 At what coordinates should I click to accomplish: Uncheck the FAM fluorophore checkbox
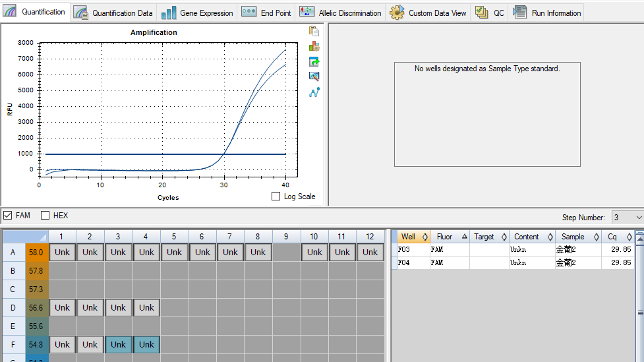tap(8, 216)
